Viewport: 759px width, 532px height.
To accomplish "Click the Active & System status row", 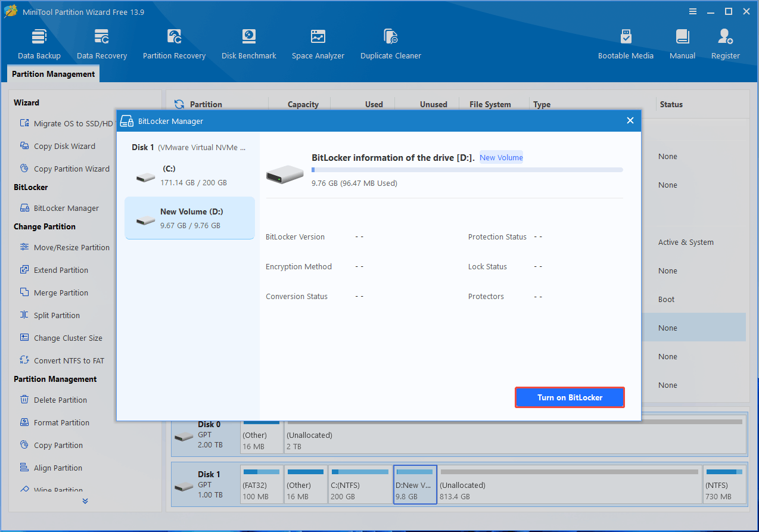I will [x=686, y=242].
